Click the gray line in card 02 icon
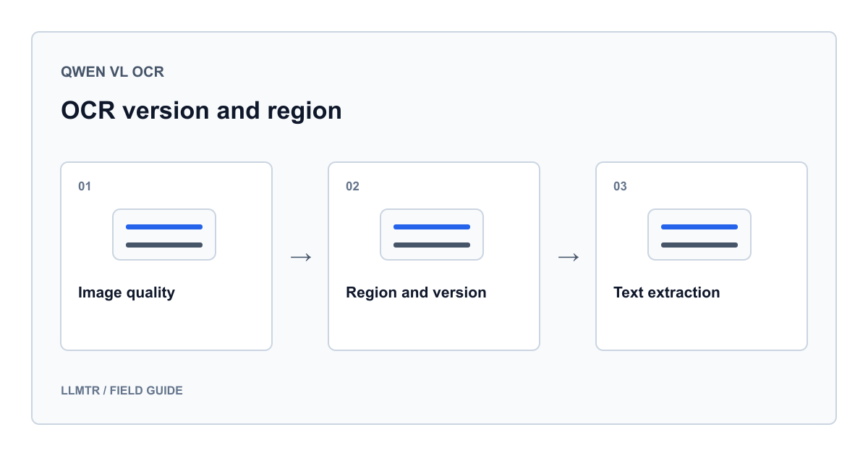Image resolution: width=868 pixels, height=456 pixels. click(432, 245)
